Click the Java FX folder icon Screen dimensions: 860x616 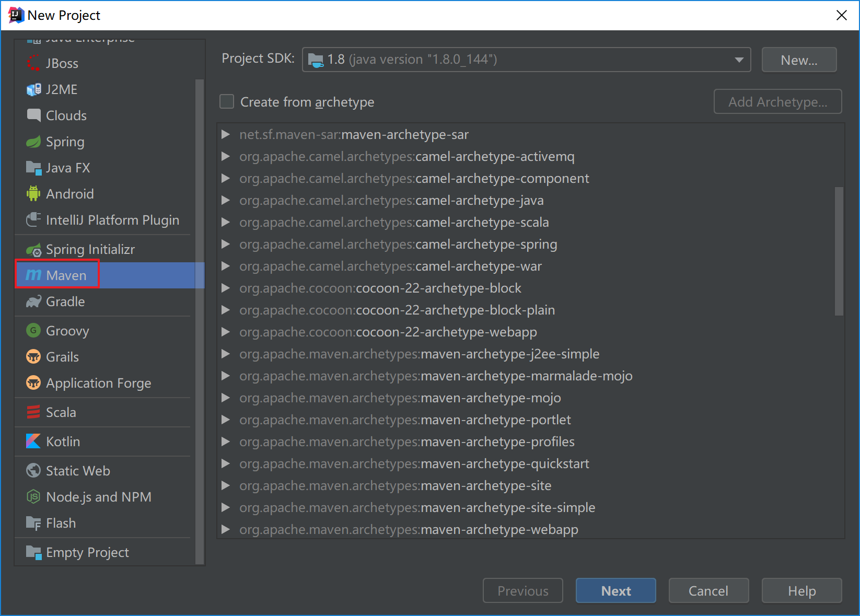point(33,168)
